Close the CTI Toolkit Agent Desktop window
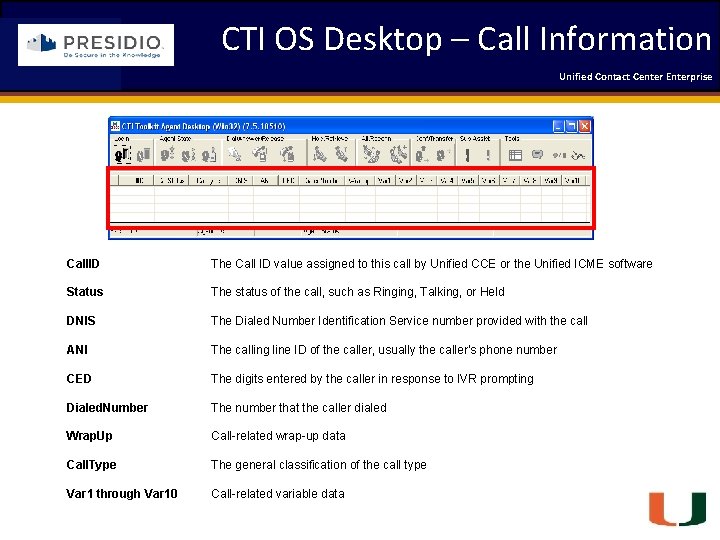 [x=585, y=126]
